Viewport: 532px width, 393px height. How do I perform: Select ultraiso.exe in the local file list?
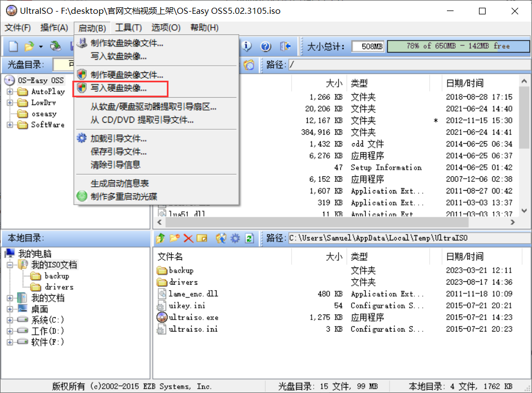[193, 317]
